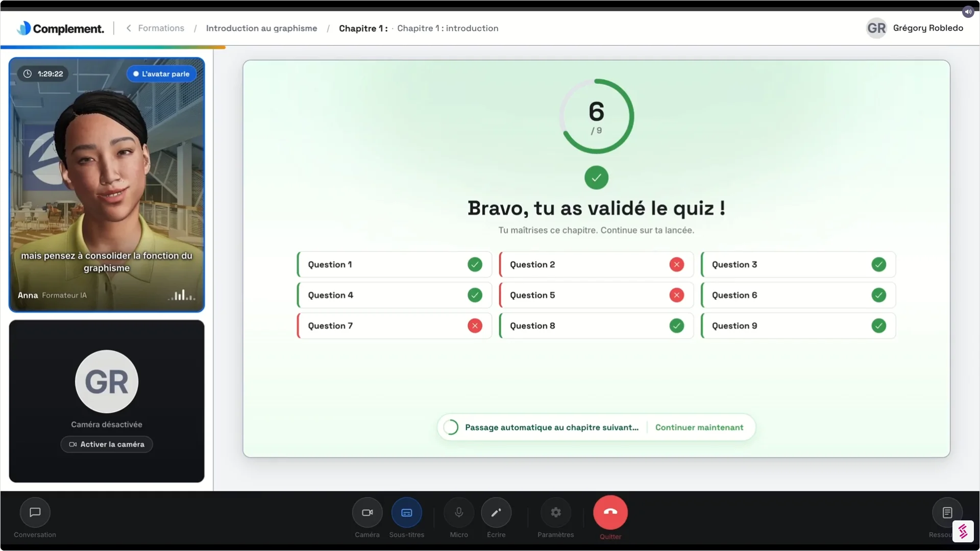Click the loading spinner beside Passage automatique
Viewport: 980px width, 551px height.
tap(451, 428)
